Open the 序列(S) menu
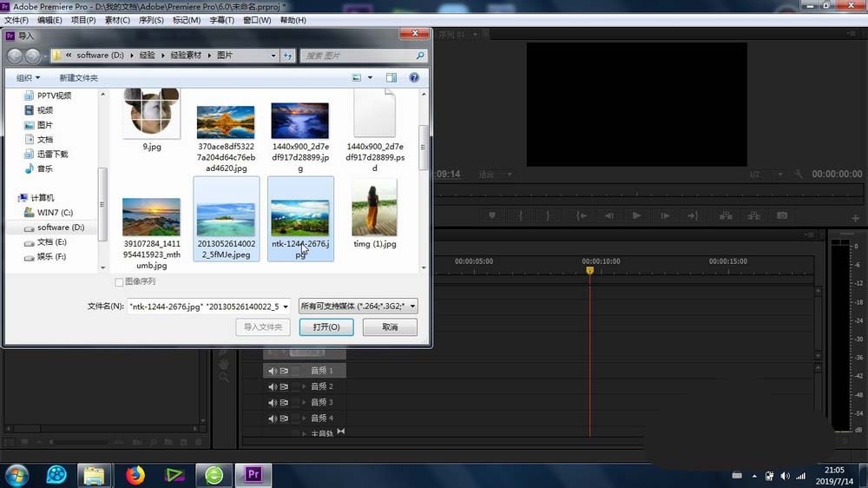Screen dimensions: 868x488 coord(151,20)
